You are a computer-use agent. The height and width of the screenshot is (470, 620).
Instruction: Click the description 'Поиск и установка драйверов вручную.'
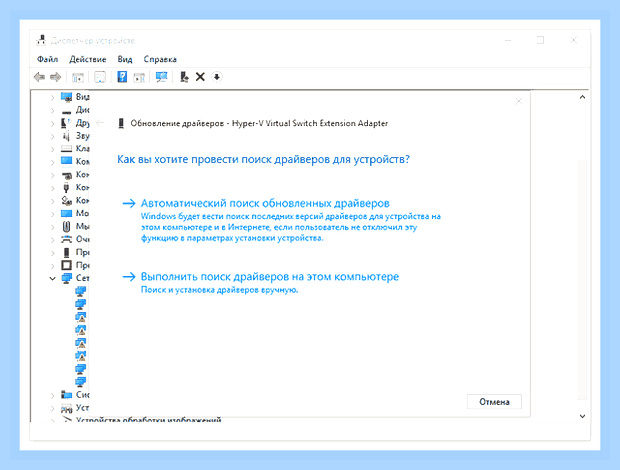[x=220, y=290]
